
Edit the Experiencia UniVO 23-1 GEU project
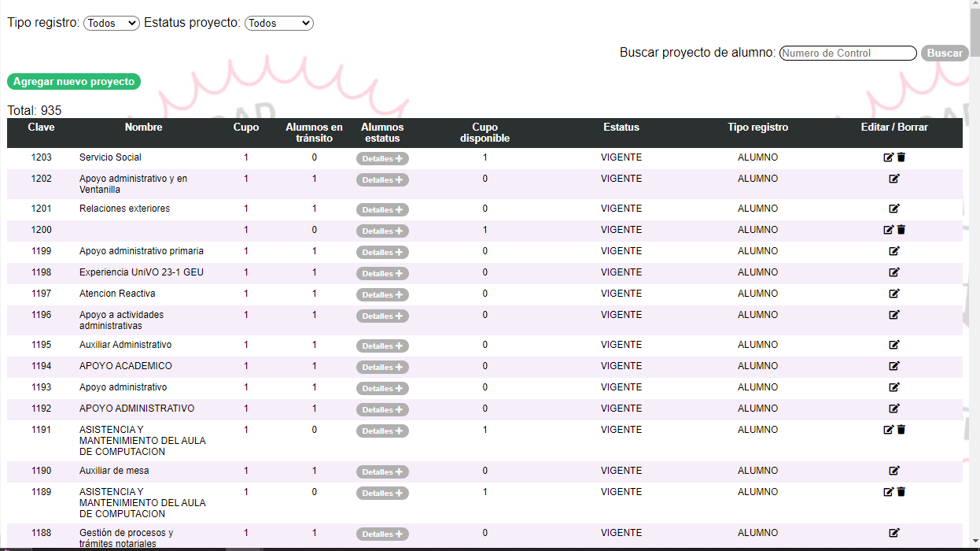(x=894, y=272)
